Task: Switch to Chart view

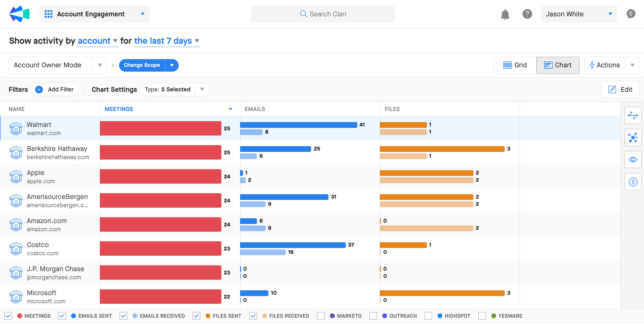Action: click(x=558, y=65)
